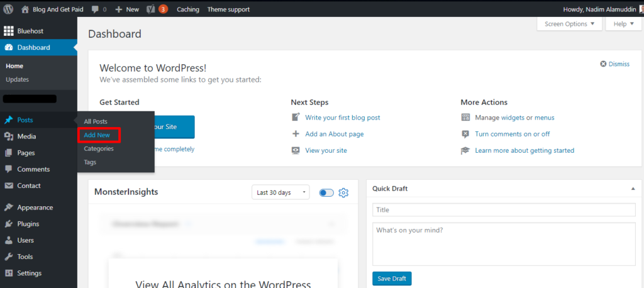Click the Dashboard page heading

114,34
